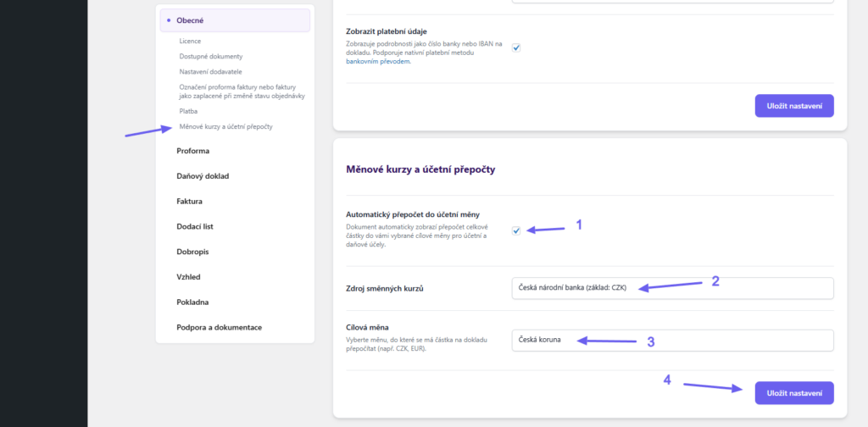Open the Faktura settings section
This screenshot has height=427, width=868.
click(189, 202)
